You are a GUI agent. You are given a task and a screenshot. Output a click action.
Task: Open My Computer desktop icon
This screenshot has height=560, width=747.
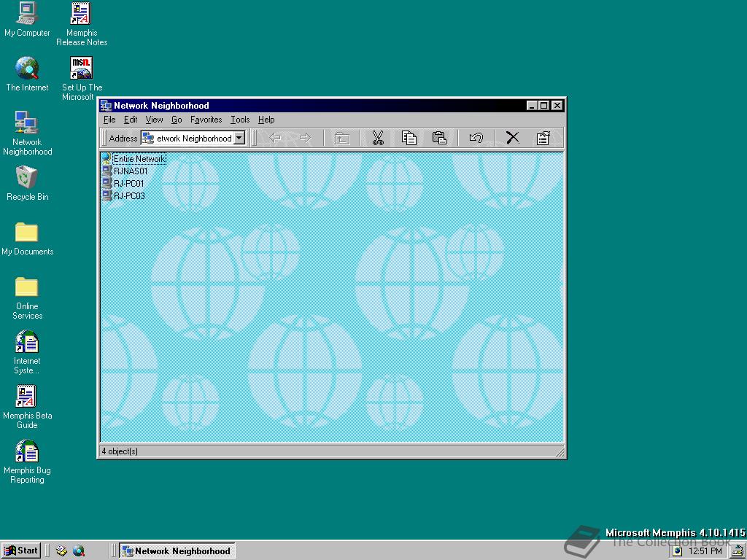click(x=27, y=20)
